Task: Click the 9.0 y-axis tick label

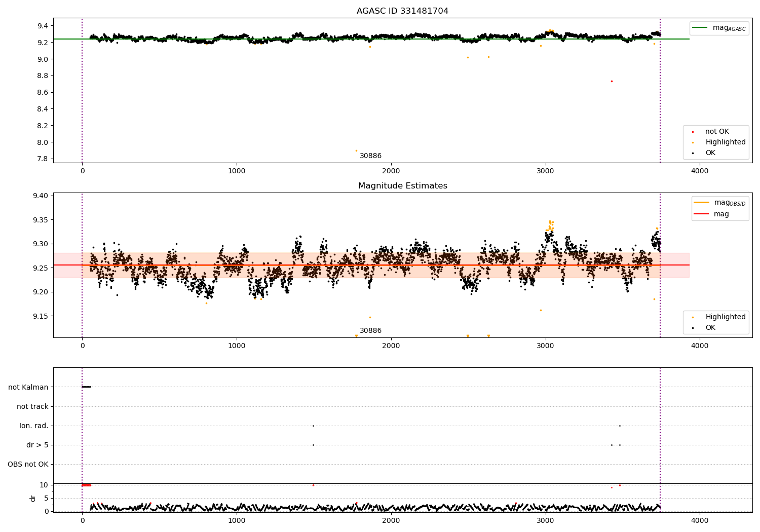Action: point(42,59)
